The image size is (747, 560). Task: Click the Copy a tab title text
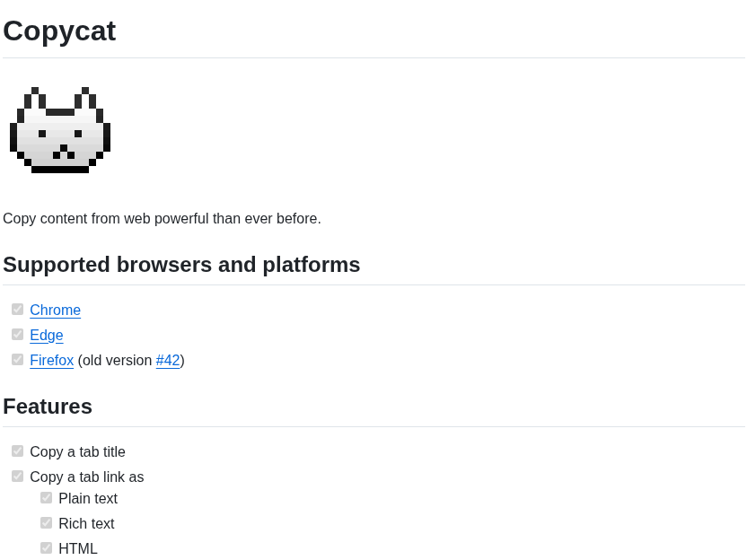click(x=77, y=452)
